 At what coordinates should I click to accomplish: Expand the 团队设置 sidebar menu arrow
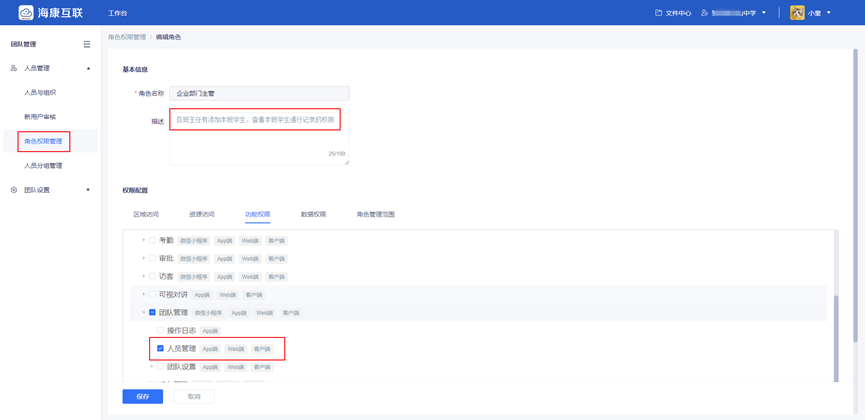(88, 190)
